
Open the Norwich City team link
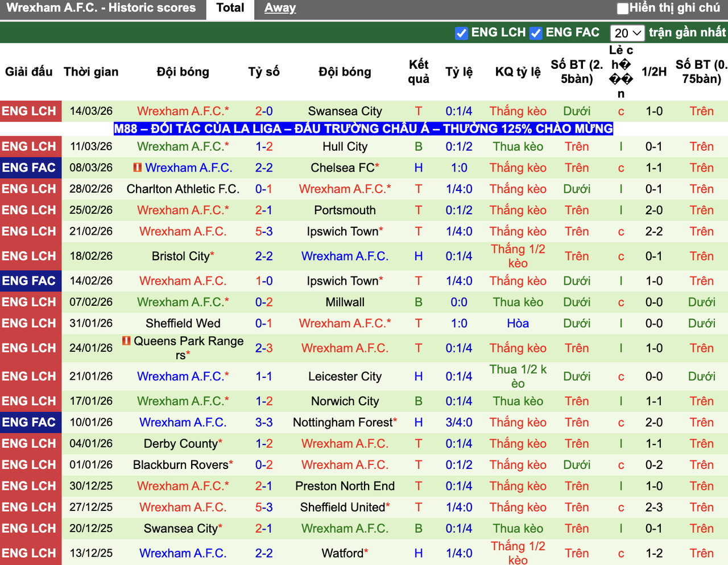click(x=345, y=401)
